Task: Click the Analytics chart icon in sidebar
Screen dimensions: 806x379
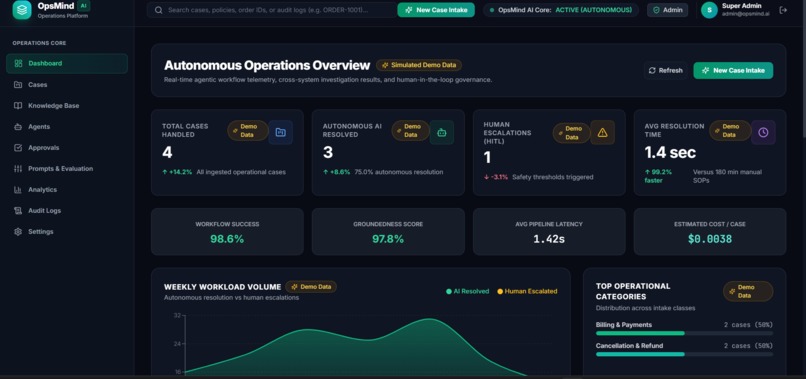Action: [x=18, y=190]
